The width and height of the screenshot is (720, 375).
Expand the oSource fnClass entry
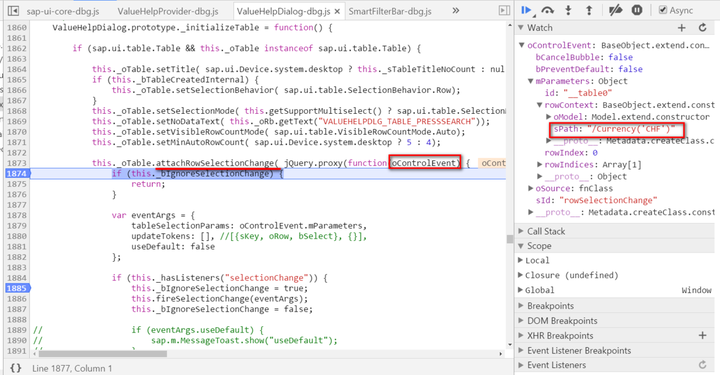[531, 188]
